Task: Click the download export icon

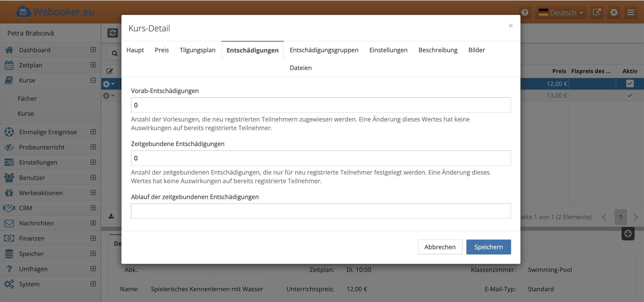Action: pyautogui.click(x=111, y=216)
